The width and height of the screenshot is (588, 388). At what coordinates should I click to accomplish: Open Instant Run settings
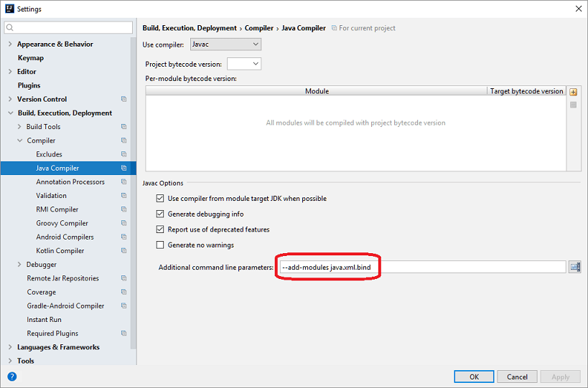point(44,319)
